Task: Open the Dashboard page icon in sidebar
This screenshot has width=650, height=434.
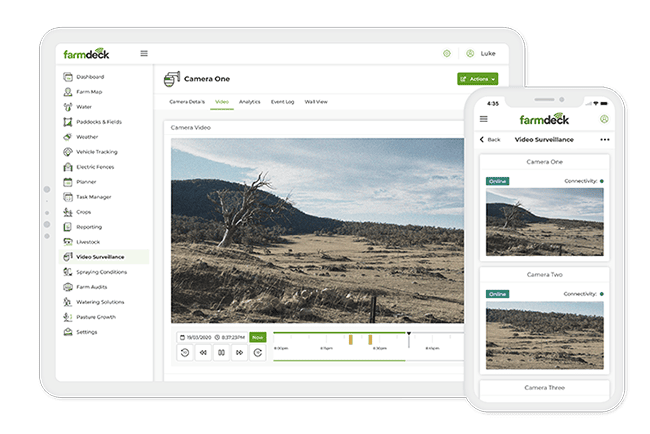Action: pyautogui.click(x=68, y=77)
